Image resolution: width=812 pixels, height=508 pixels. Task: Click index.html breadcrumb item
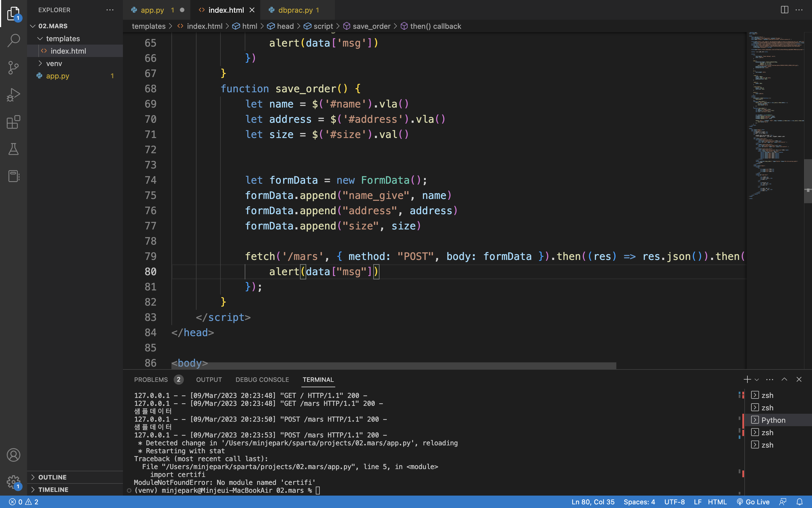pos(200,26)
